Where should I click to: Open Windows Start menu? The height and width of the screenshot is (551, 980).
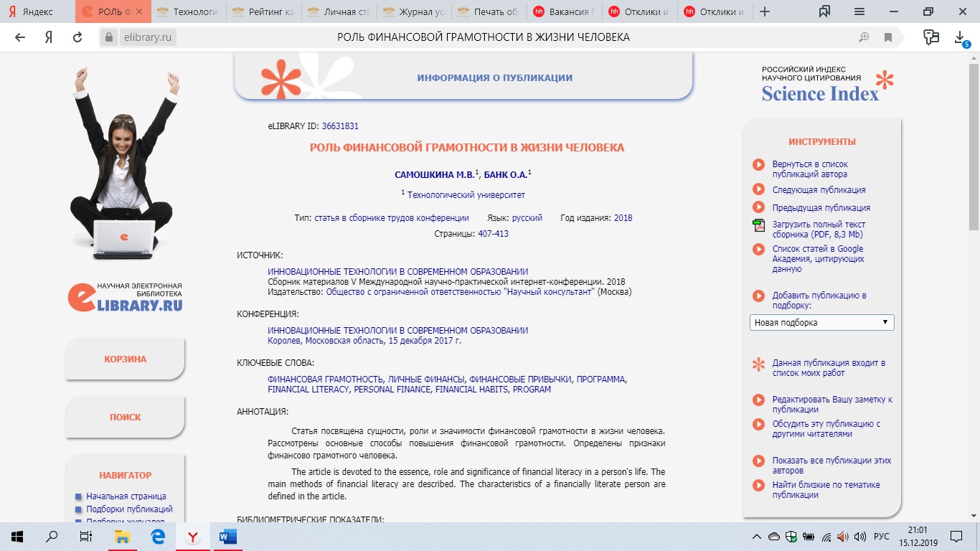[x=17, y=536]
